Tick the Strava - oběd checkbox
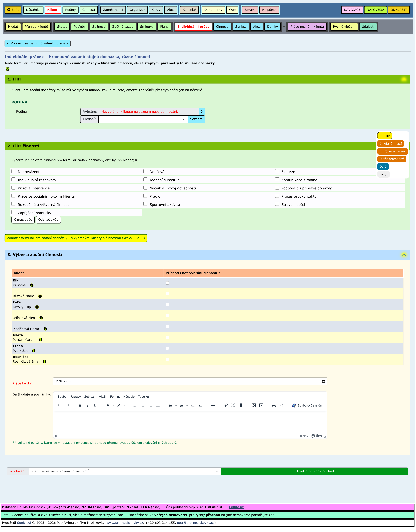 (277, 204)
